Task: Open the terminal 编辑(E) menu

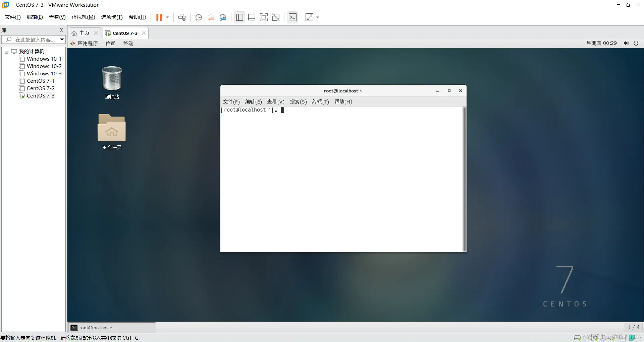Action: tap(254, 102)
